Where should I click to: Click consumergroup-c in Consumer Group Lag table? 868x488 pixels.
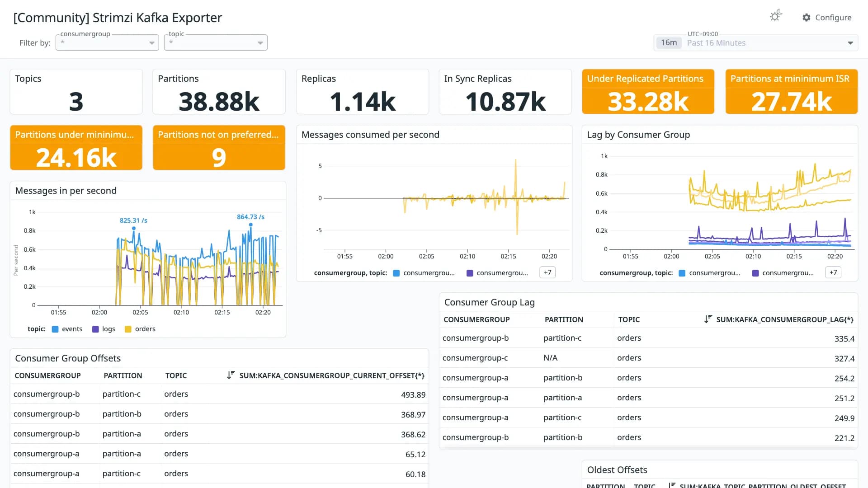click(475, 358)
